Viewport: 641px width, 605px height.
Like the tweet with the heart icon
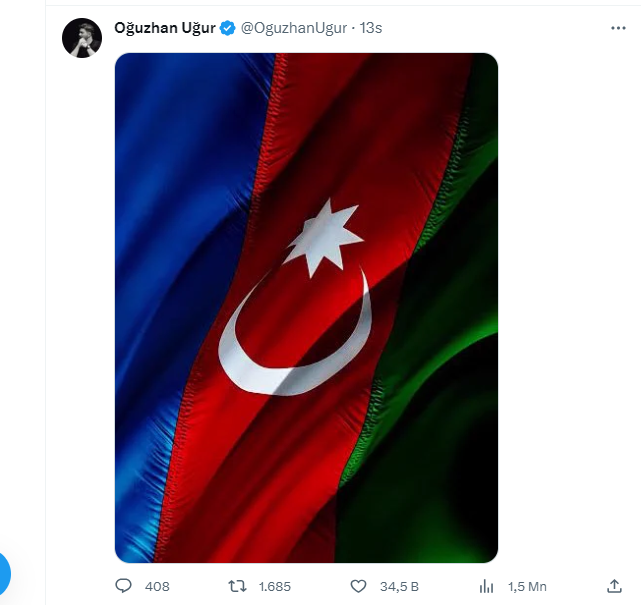359,586
